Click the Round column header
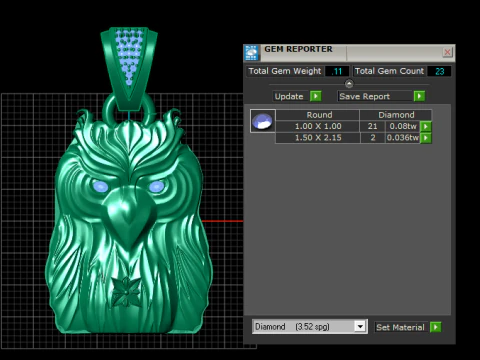The image size is (480, 360). click(318, 115)
